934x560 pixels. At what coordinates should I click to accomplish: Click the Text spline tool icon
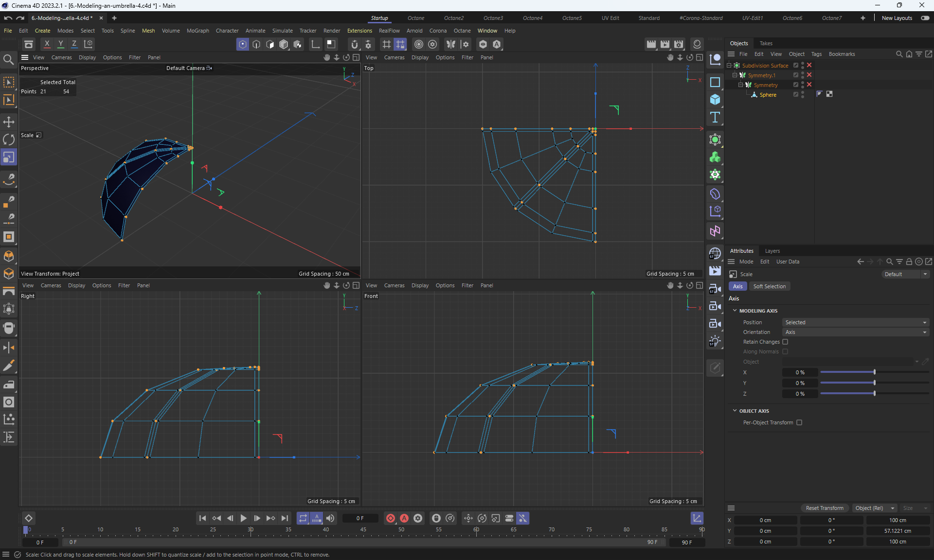715,117
